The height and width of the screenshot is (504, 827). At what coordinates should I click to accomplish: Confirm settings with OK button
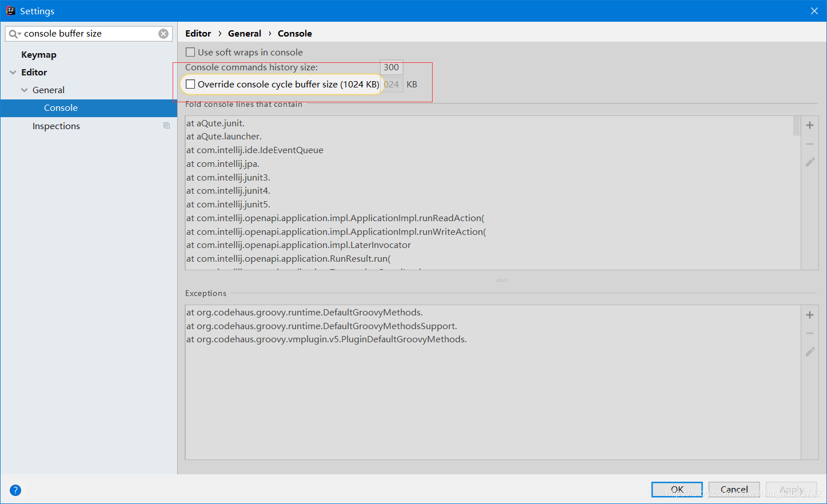677,490
